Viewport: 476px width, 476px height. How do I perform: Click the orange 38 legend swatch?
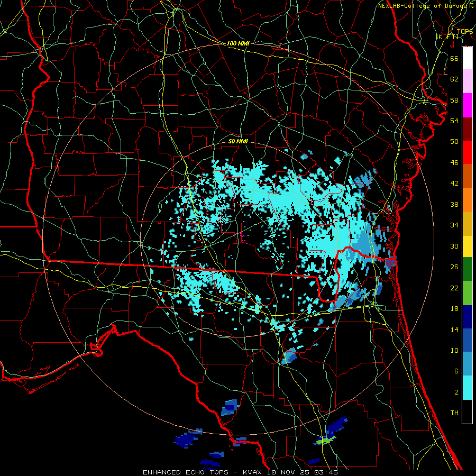[467, 200]
